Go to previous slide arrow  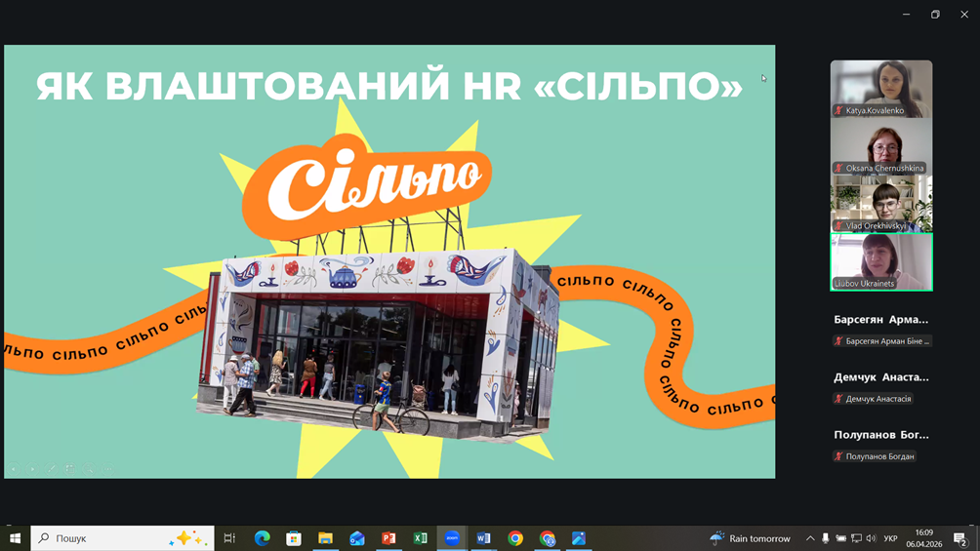[x=14, y=469]
